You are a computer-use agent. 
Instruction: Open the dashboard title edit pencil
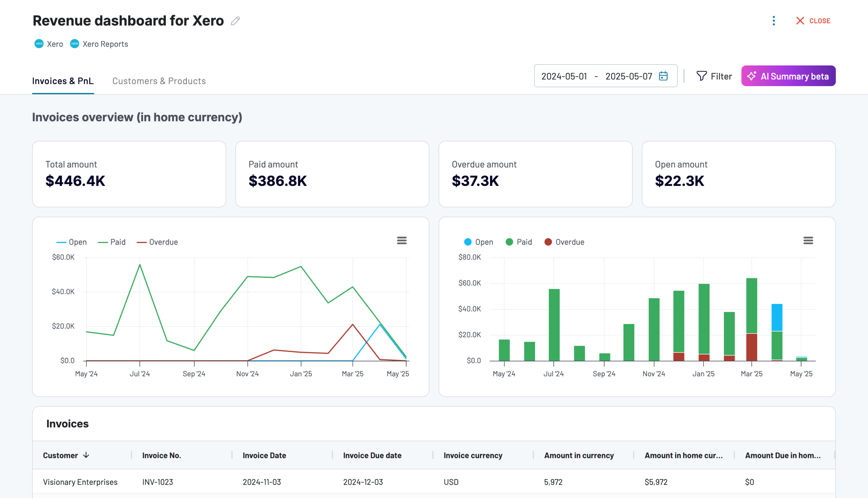point(235,21)
